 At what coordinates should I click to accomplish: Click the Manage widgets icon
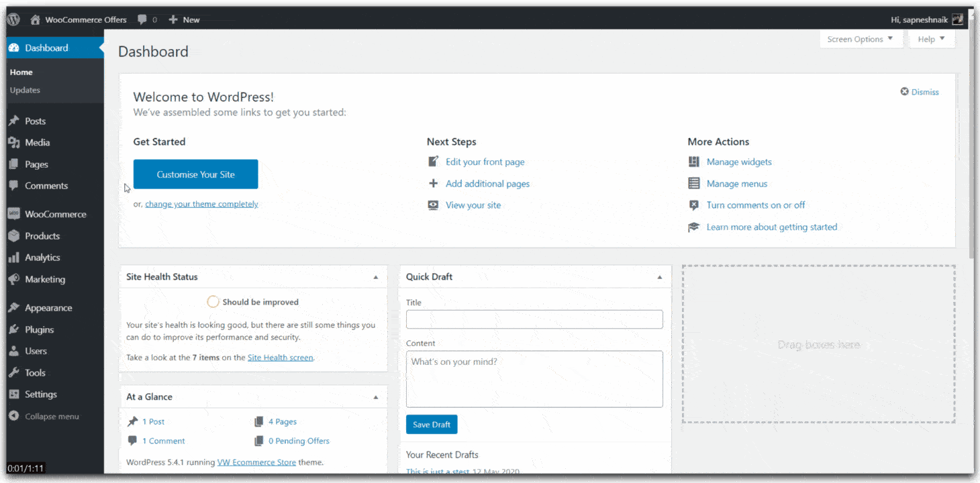(x=694, y=162)
